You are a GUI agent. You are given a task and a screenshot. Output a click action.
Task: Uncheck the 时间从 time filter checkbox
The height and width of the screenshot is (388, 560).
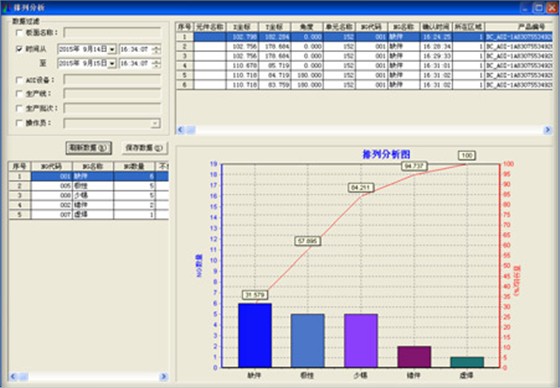point(19,49)
